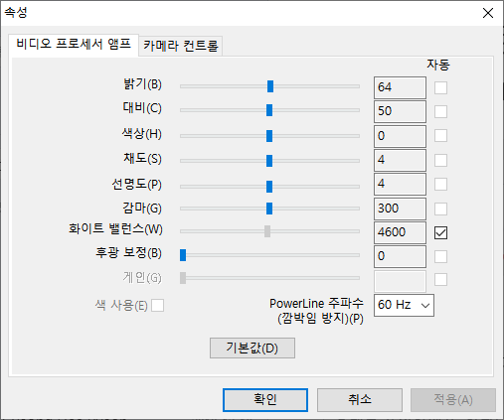Click the 색상(H) slider handle
This screenshot has width=504, height=420.
coord(269,136)
